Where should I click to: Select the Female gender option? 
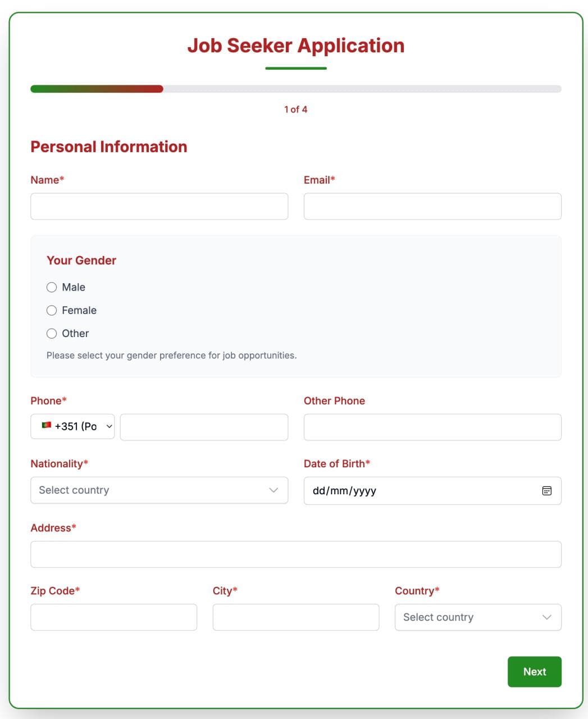[x=52, y=310]
